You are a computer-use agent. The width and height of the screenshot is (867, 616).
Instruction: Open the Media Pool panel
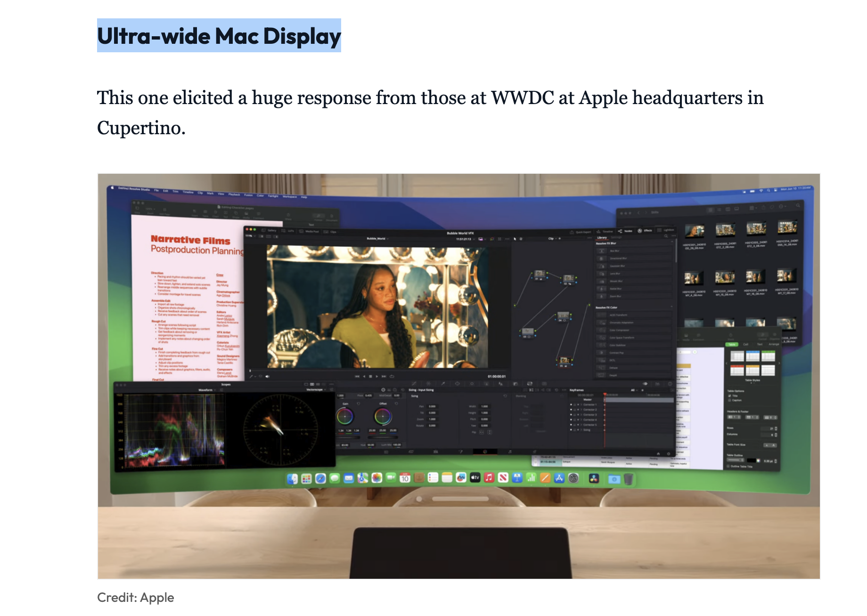(x=309, y=231)
